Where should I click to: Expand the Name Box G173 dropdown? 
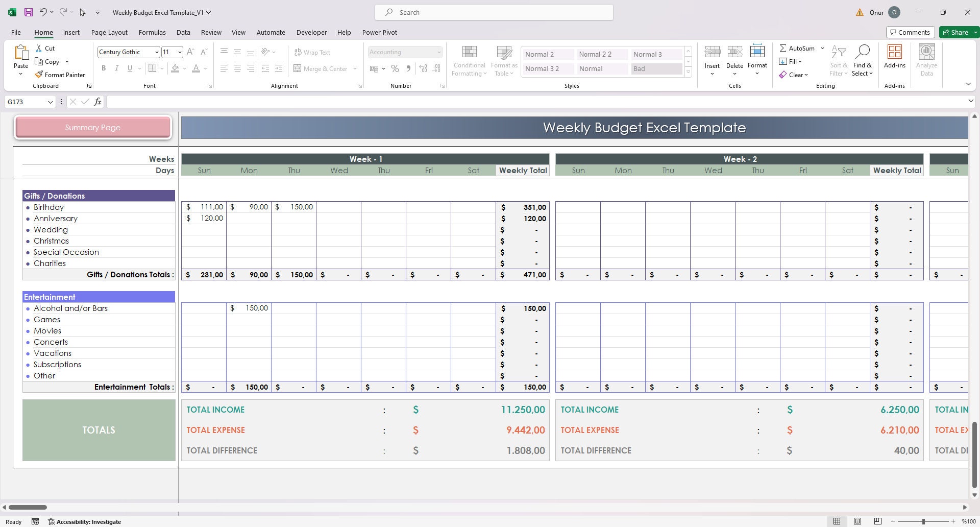click(x=50, y=102)
